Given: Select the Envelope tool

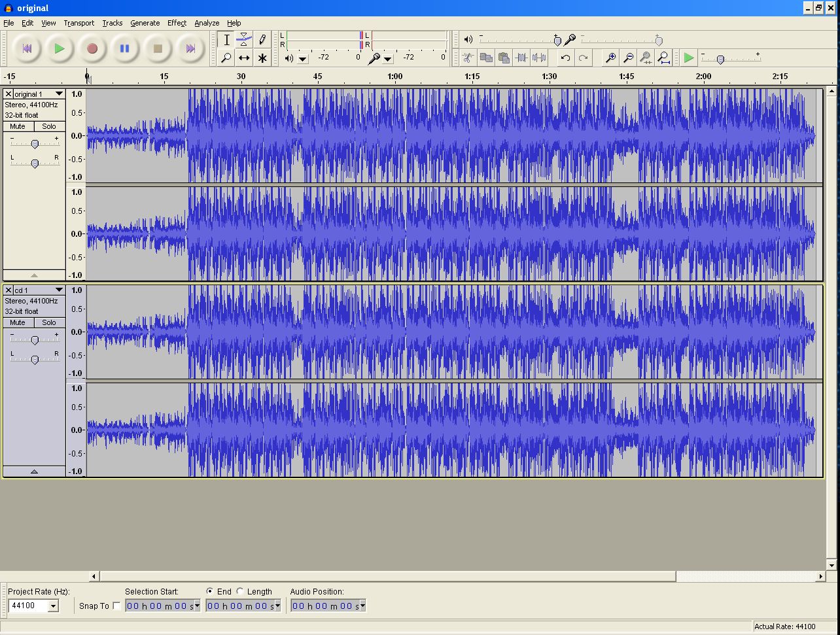Looking at the screenshot, I should point(244,39).
